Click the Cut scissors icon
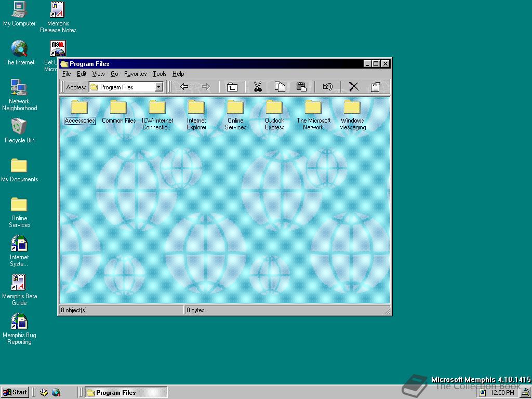 [257, 87]
